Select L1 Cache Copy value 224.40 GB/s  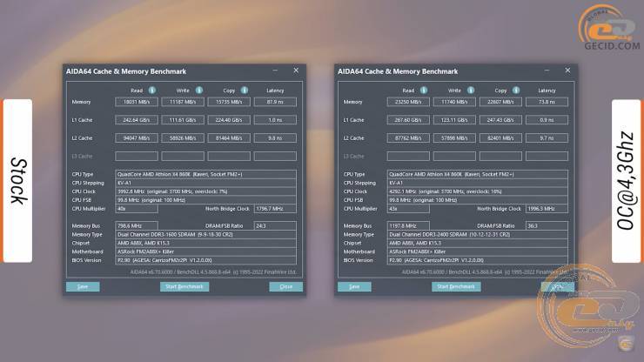coord(229,120)
